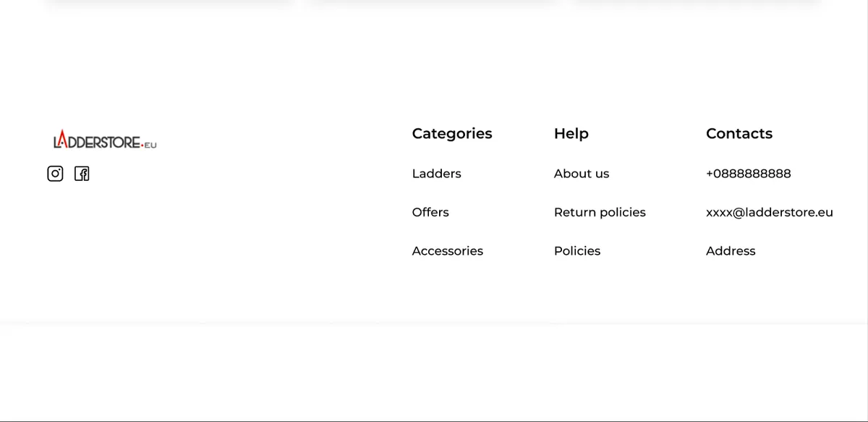Open the About us page
This screenshot has height=422, width=868.
tap(582, 174)
